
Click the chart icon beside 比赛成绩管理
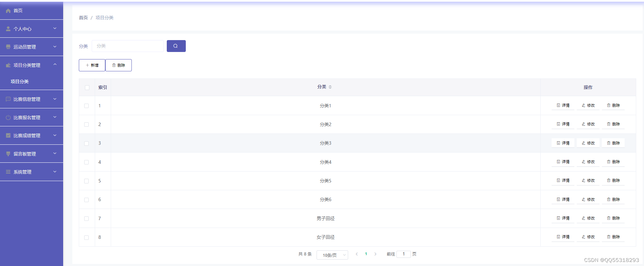[8, 136]
